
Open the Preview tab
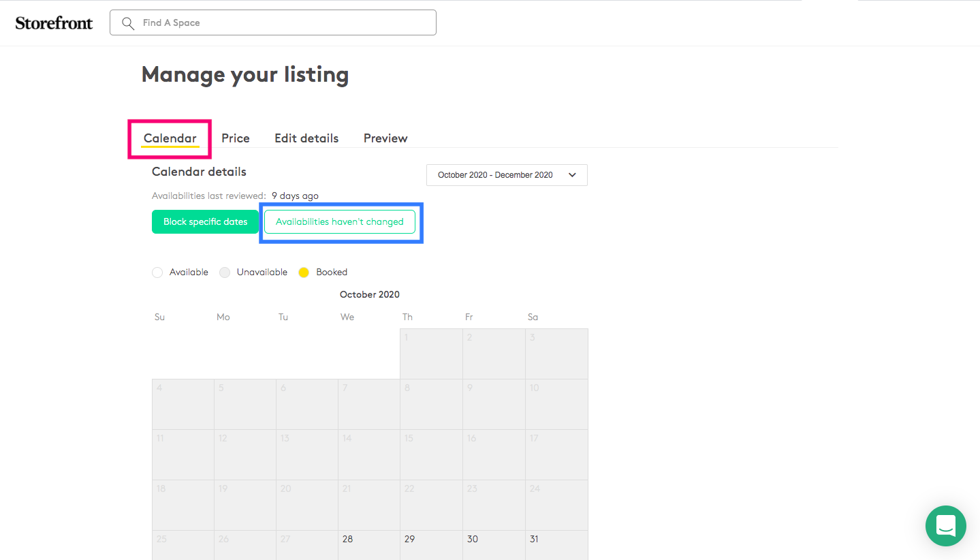click(x=385, y=138)
